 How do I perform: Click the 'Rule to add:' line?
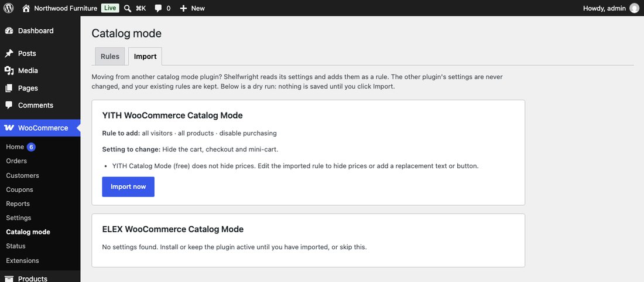point(189,133)
